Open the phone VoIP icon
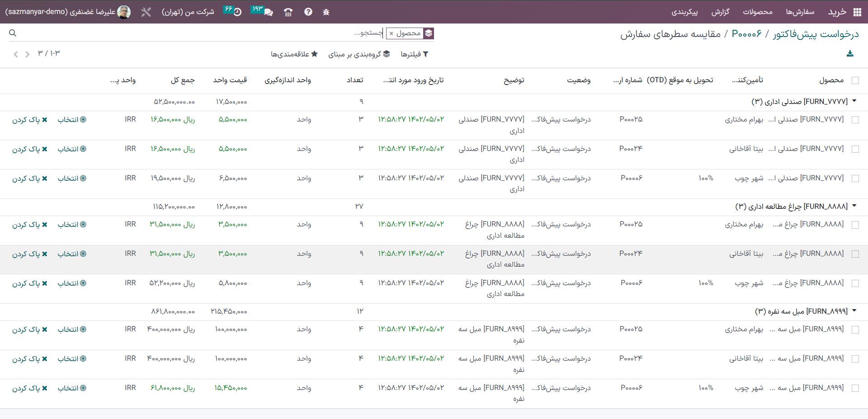Image resolution: width=868 pixels, height=419 pixels. [x=288, y=12]
